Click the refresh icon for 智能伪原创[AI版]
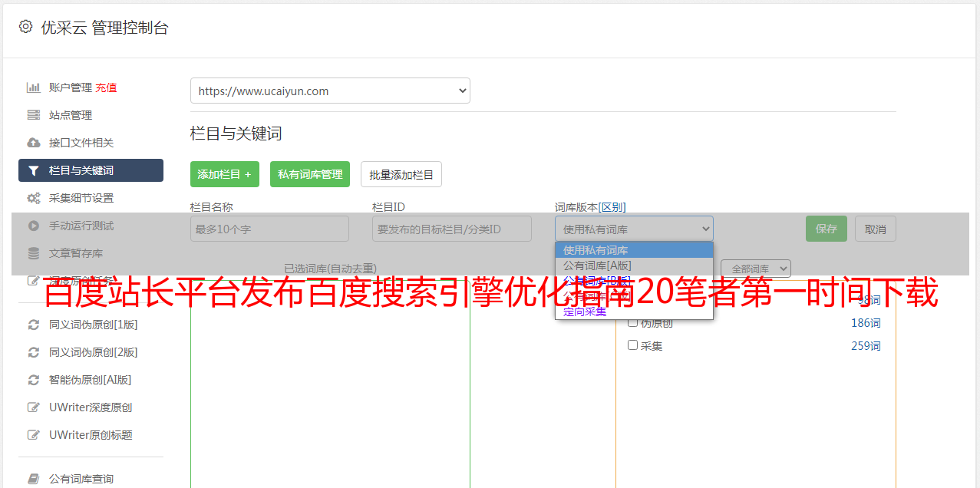This screenshot has width=980, height=488. [34, 380]
